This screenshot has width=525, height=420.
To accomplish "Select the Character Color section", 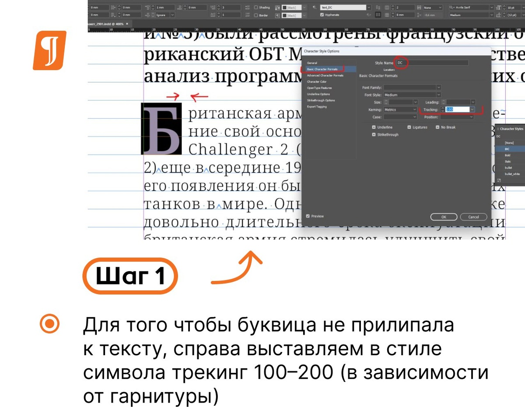I will (317, 82).
